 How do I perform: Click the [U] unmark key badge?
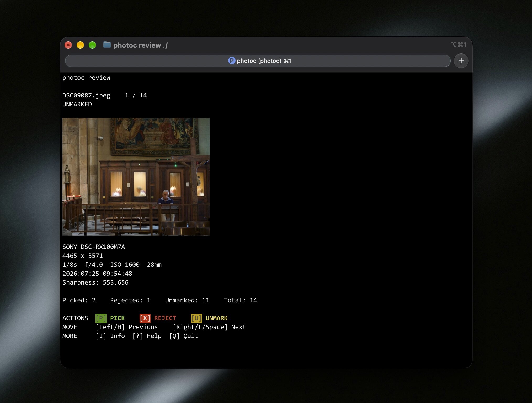click(196, 318)
